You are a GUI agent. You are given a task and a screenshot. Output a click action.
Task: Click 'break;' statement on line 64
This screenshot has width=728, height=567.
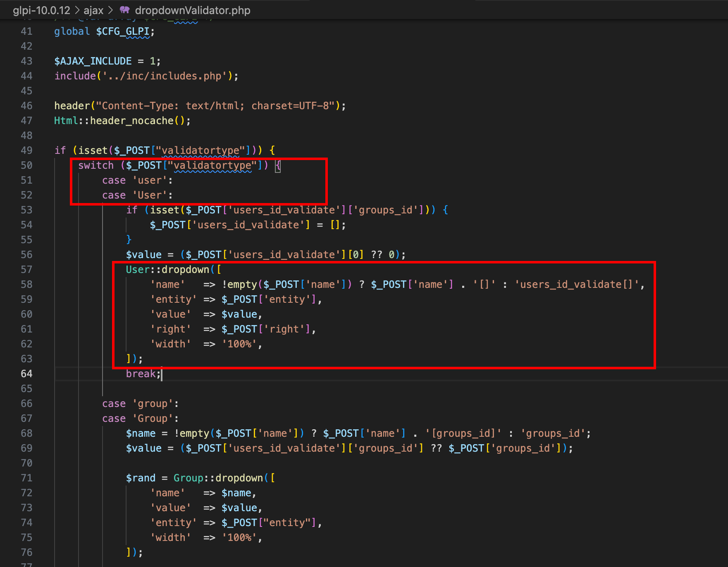tap(143, 374)
